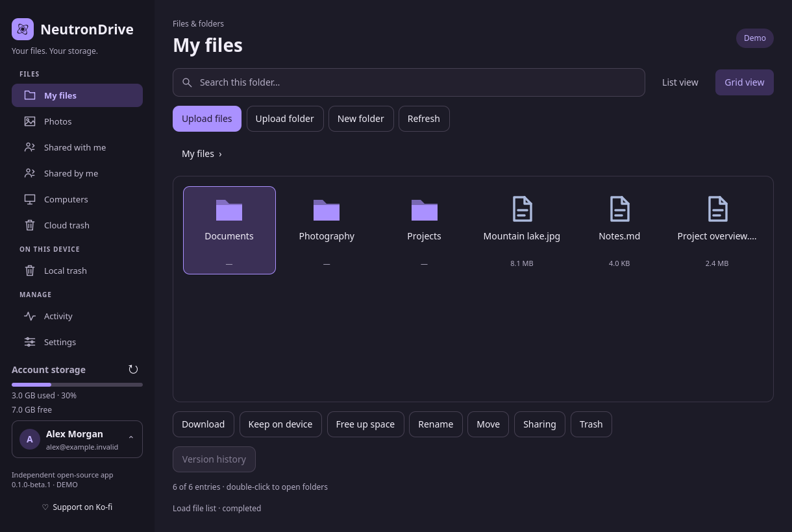Click the My files breadcrumb chevron
792x532 pixels.
[x=220, y=154]
